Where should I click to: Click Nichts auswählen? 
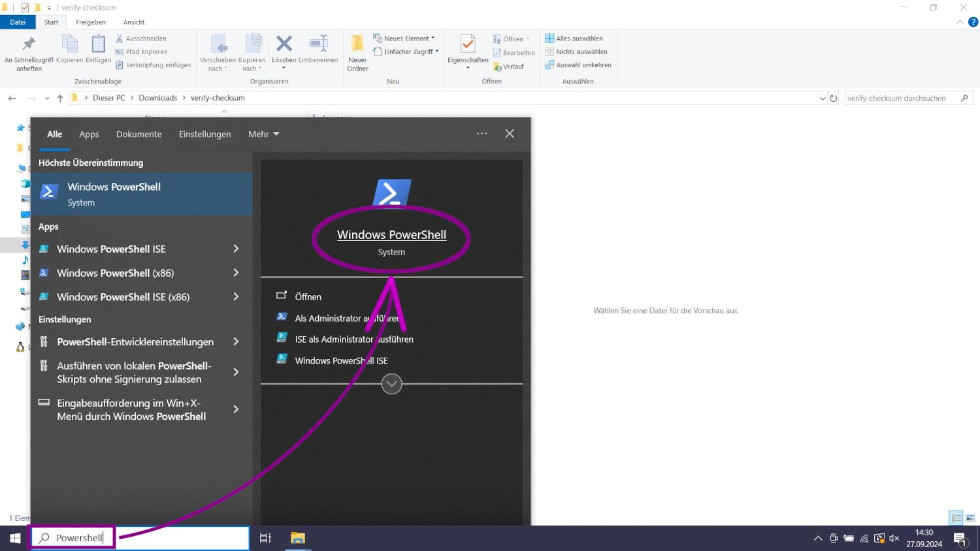(x=576, y=52)
